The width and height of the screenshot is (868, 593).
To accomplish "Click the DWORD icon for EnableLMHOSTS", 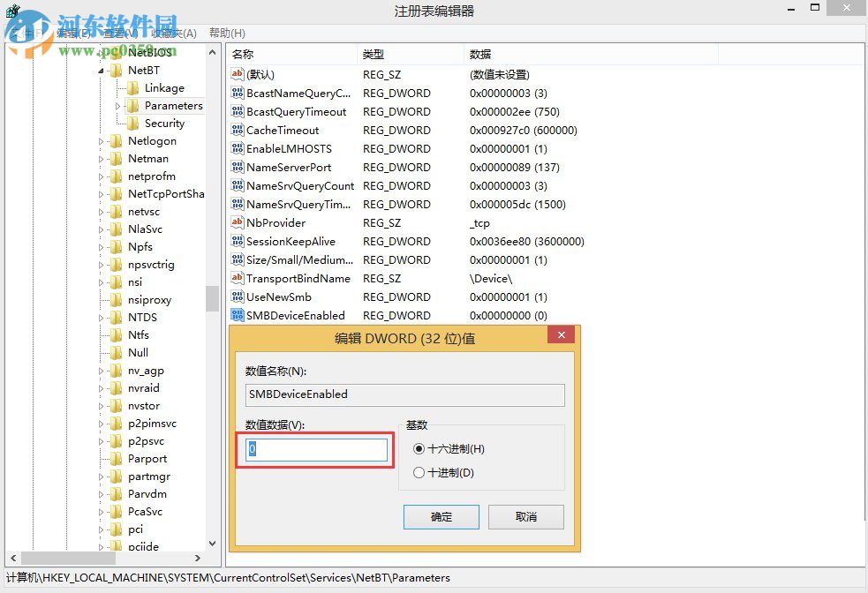I will (237, 148).
